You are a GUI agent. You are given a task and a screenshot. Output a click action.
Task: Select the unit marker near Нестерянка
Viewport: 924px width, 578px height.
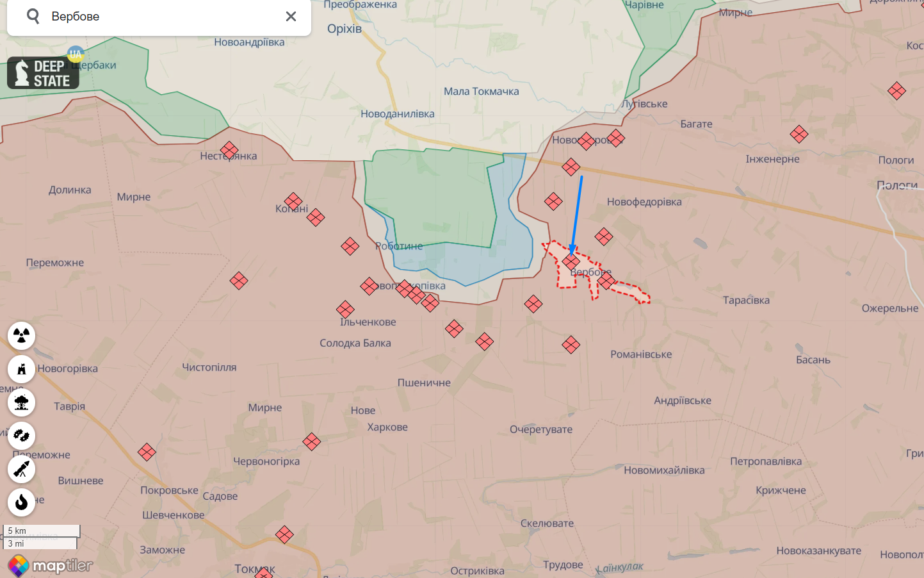pyautogui.click(x=229, y=151)
